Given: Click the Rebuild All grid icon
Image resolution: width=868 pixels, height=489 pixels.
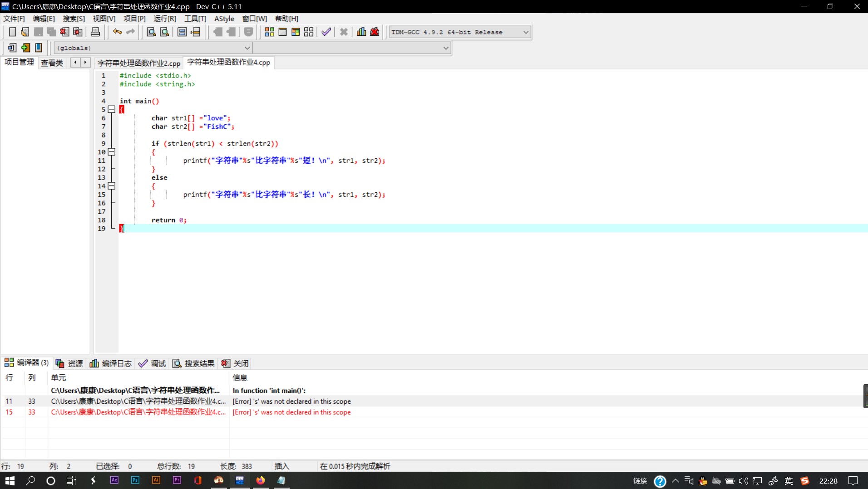Looking at the screenshot, I should point(309,32).
